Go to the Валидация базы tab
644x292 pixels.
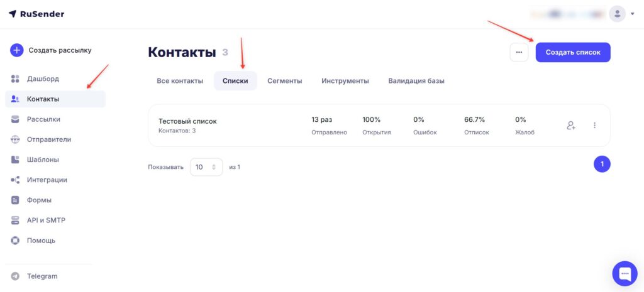pyautogui.click(x=416, y=81)
